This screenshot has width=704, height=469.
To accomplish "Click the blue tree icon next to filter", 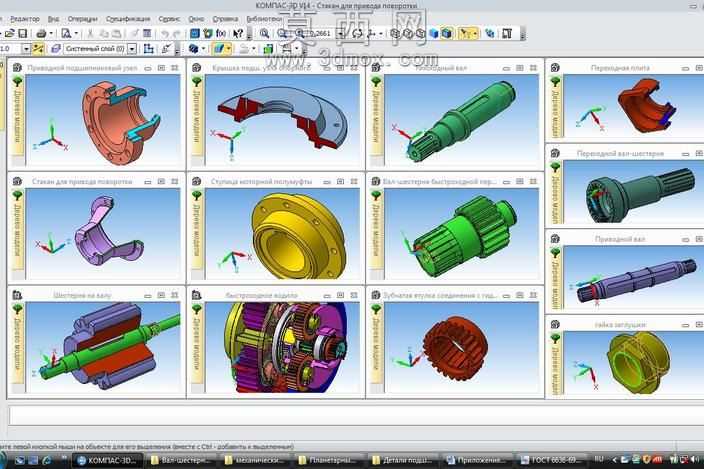I will click(x=490, y=33).
